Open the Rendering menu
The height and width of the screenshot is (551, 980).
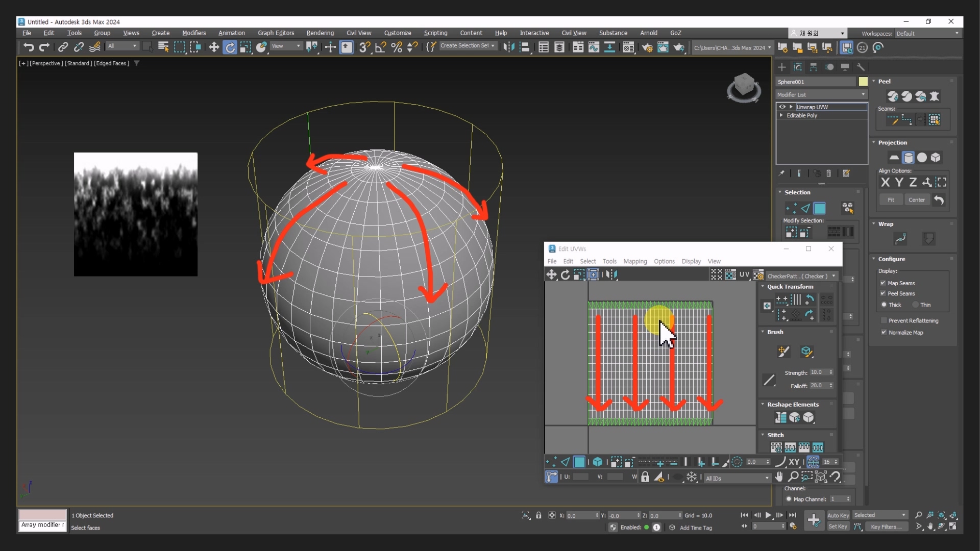pos(320,33)
